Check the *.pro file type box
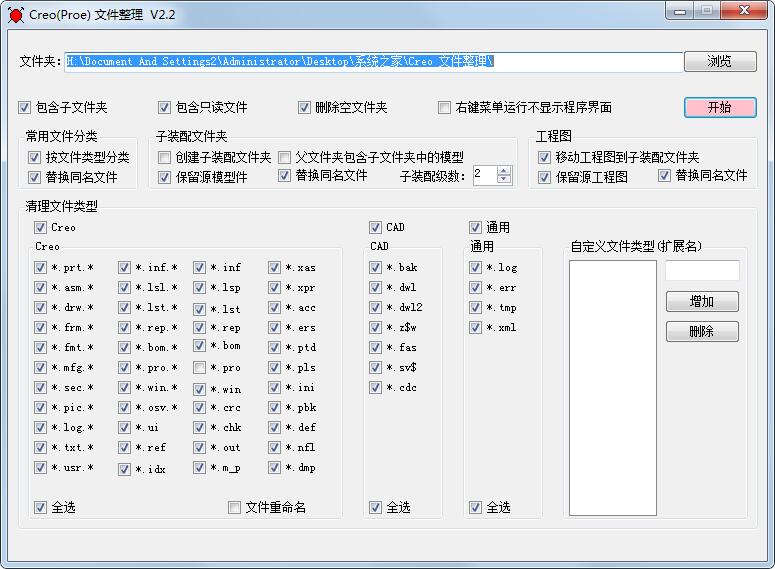The image size is (775, 569). click(x=201, y=367)
